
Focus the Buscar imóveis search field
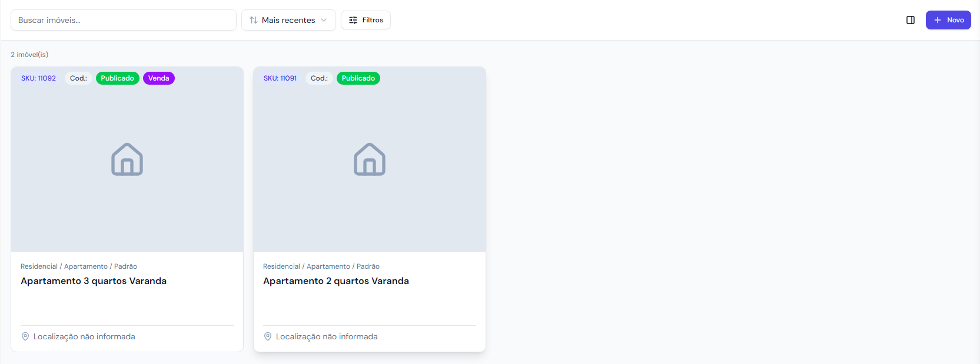point(124,20)
